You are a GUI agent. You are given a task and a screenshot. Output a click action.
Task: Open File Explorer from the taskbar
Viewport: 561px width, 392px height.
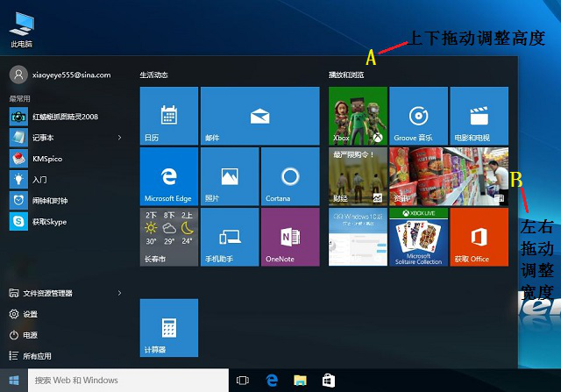pos(300,381)
